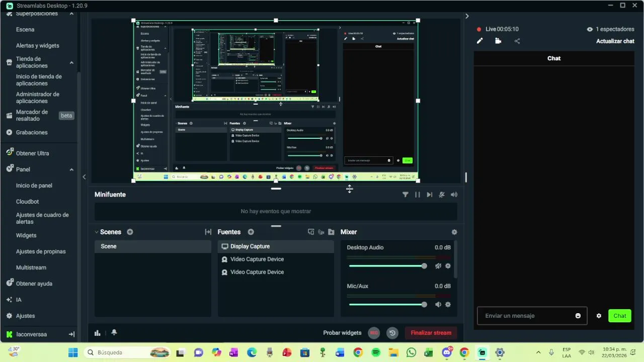Pause the Minifuente alert queue
This screenshot has height=362, width=644.
[x=417, y=195]
